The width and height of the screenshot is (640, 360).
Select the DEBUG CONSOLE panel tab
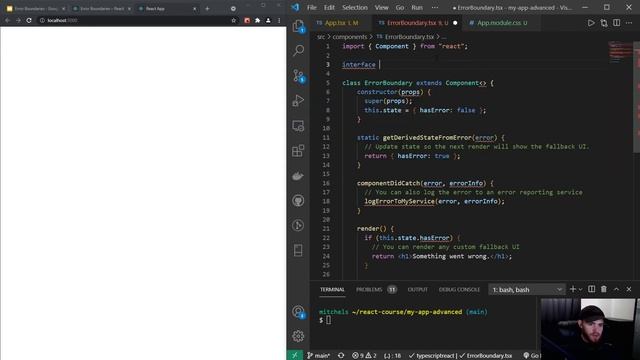459,289
